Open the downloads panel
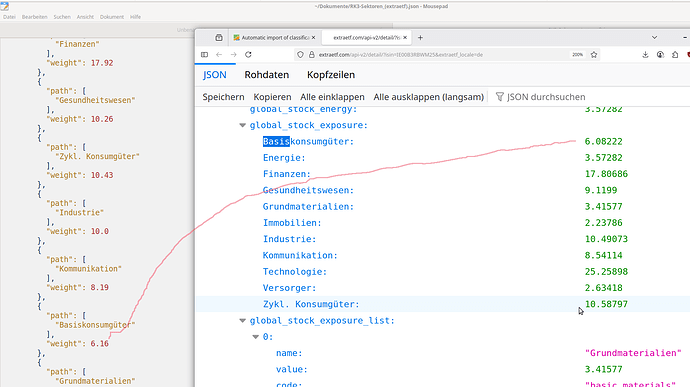Viewport: 690px width, 387px height. click(x=645, y=55)
